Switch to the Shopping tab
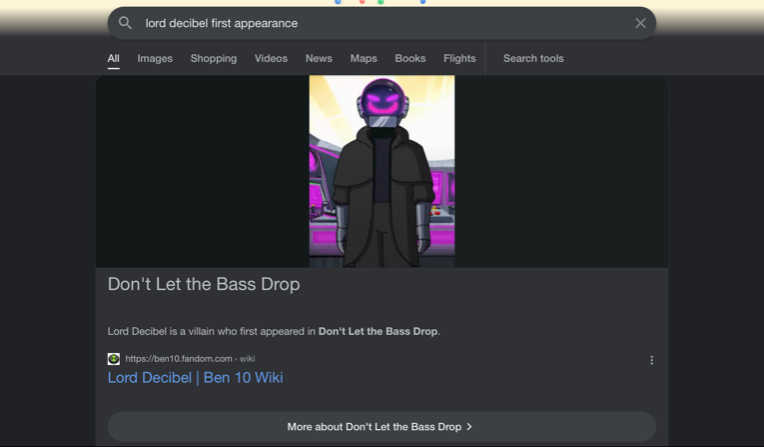 [213, 58]
